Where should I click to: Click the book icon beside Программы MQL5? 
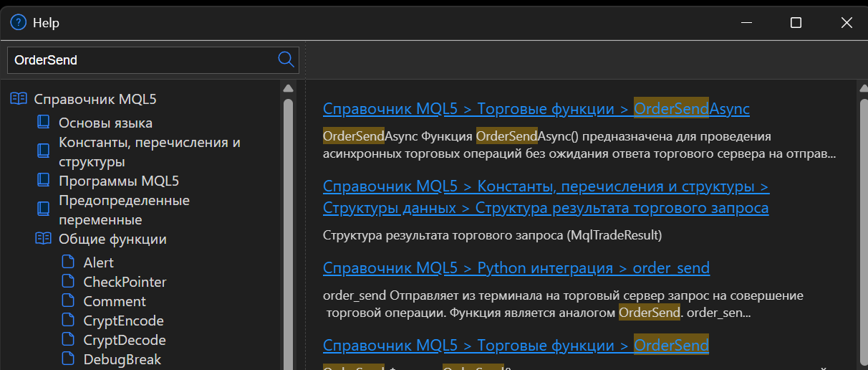point(44,180)
